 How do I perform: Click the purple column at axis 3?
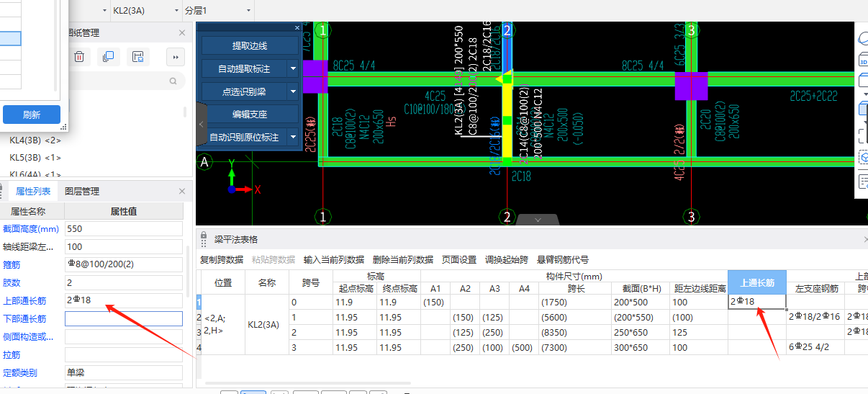pos(691,86)
